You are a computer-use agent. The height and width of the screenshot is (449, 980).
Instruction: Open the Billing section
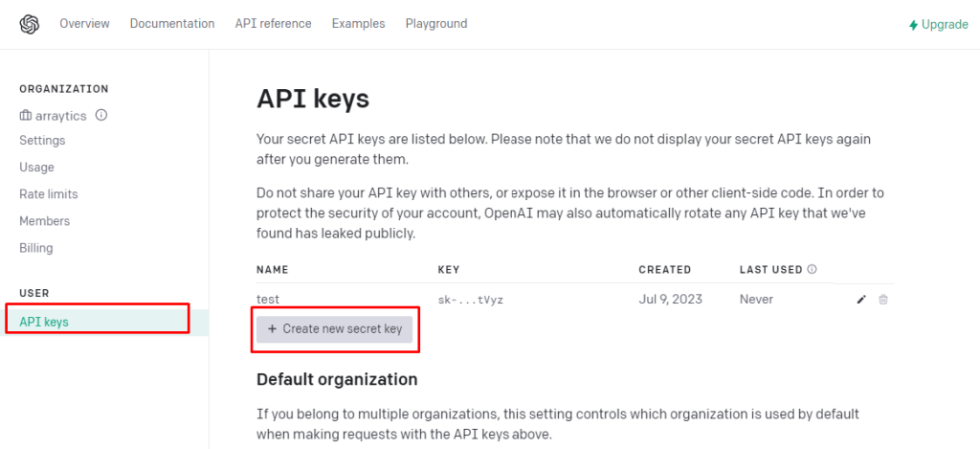point(36,248)
